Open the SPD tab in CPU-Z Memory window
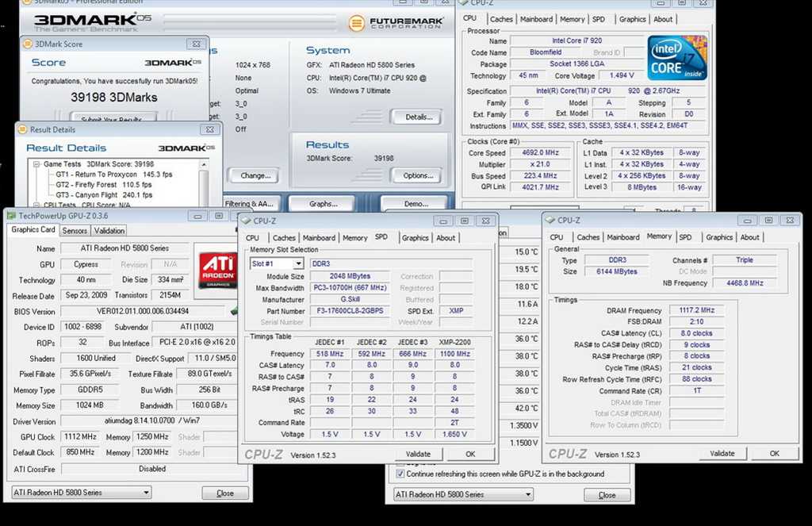 coord(685,237)
